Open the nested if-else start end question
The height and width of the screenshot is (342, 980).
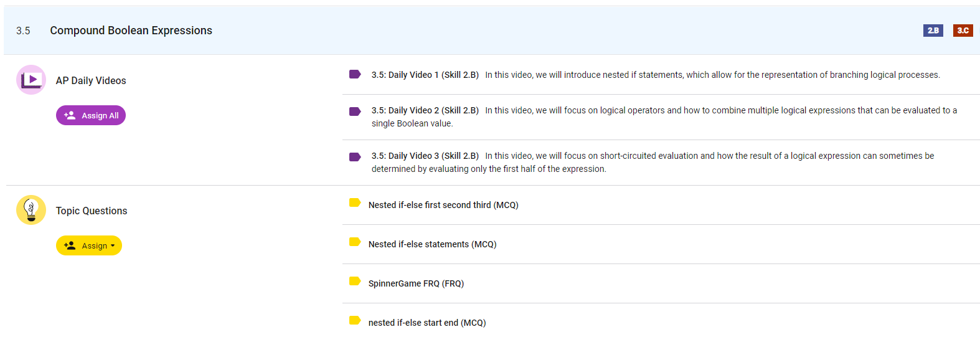click(426, 323)
